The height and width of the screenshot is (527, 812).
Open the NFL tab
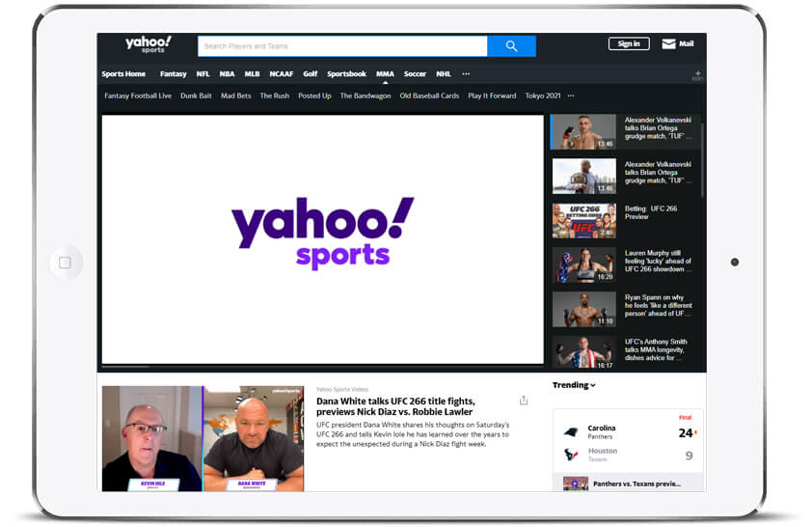click(x=203, y=74)
